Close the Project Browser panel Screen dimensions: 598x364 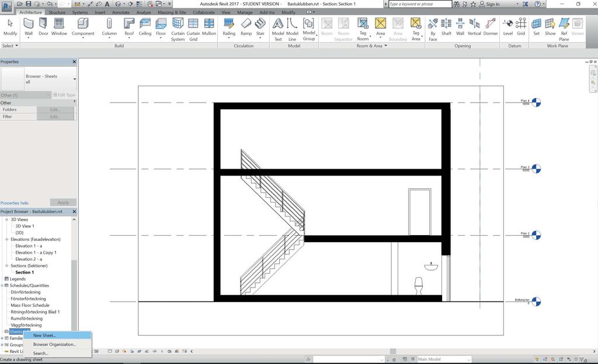click(74, 212)
